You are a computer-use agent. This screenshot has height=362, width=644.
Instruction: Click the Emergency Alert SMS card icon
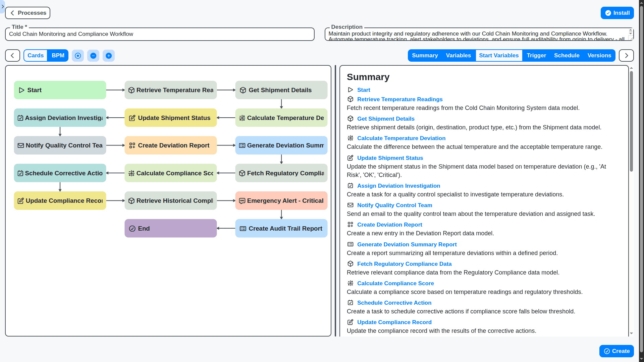point(242,201)
